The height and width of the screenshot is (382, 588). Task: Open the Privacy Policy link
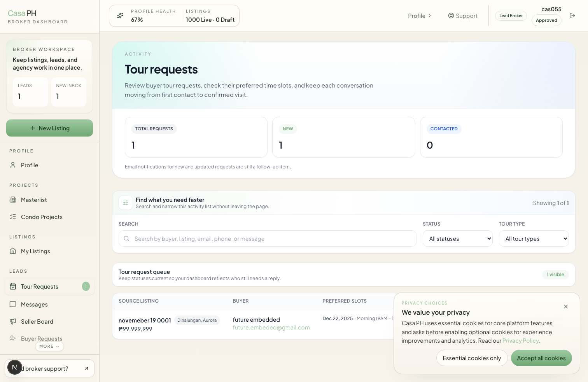point(520,340)
